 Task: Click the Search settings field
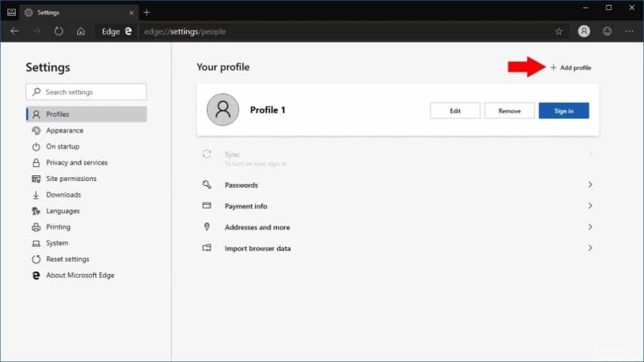pyautogui.click(x=86, y=91)
